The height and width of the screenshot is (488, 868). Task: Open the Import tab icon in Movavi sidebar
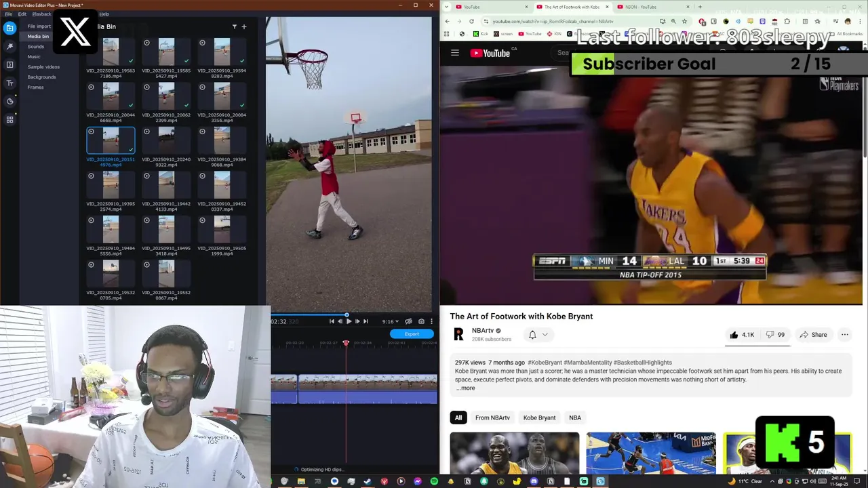9,28
